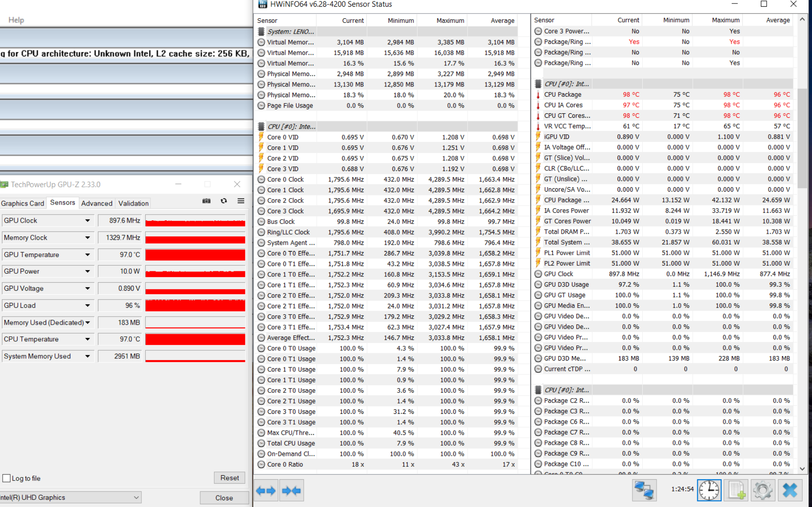Image resolution: width=812 pixels, height=507 pixels.
Task: Open the GPU Voltage sensor dropdown
Action: [87, 288]
